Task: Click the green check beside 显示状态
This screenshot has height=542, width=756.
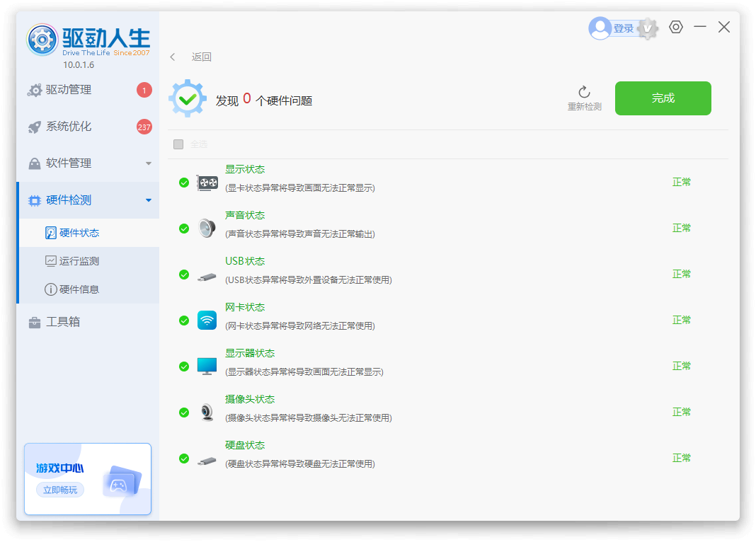Action: click(184, 183)
